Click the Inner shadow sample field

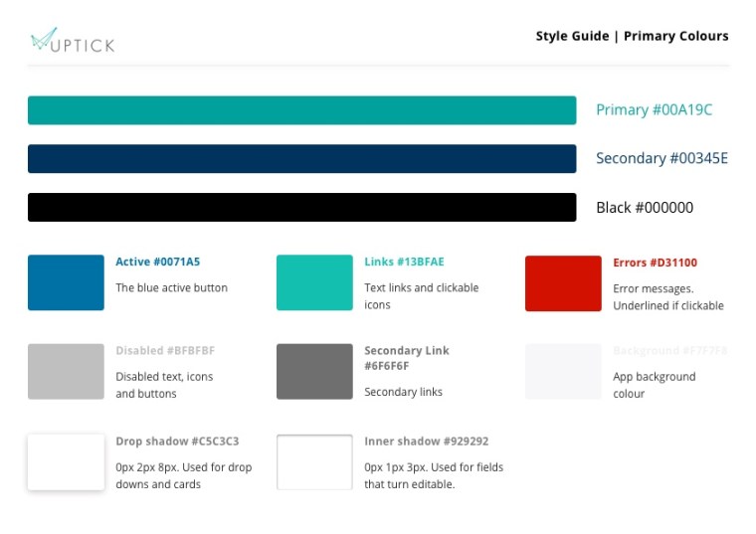point(314,461)
